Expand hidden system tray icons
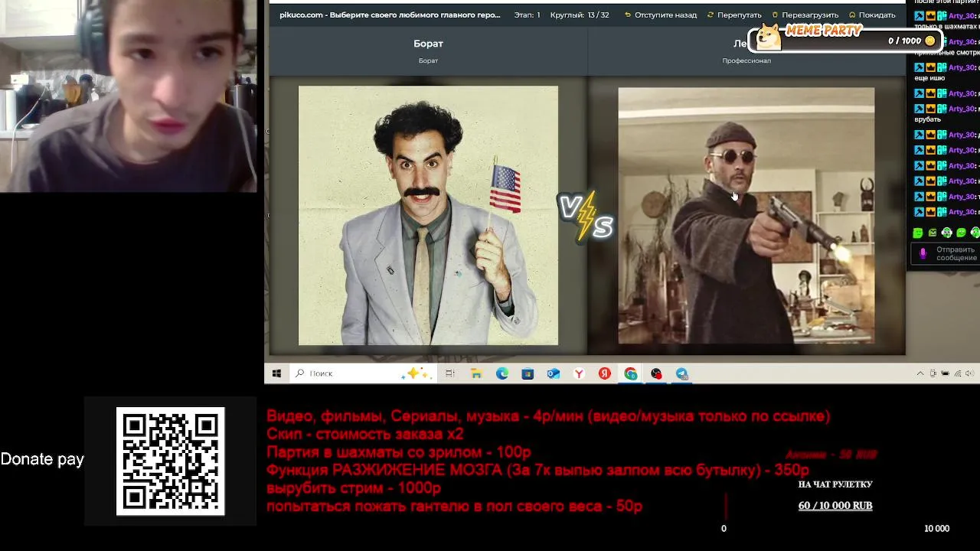 tap(920, 373)
